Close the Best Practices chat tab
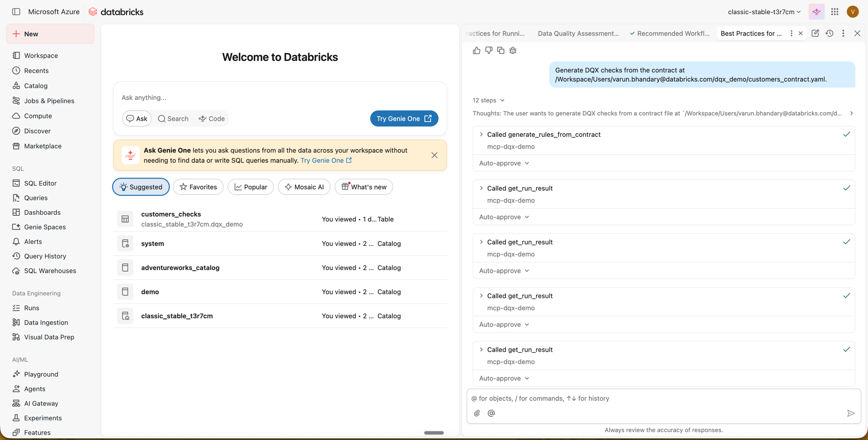Viewport: 868px width, 440px height. (801, 33)
